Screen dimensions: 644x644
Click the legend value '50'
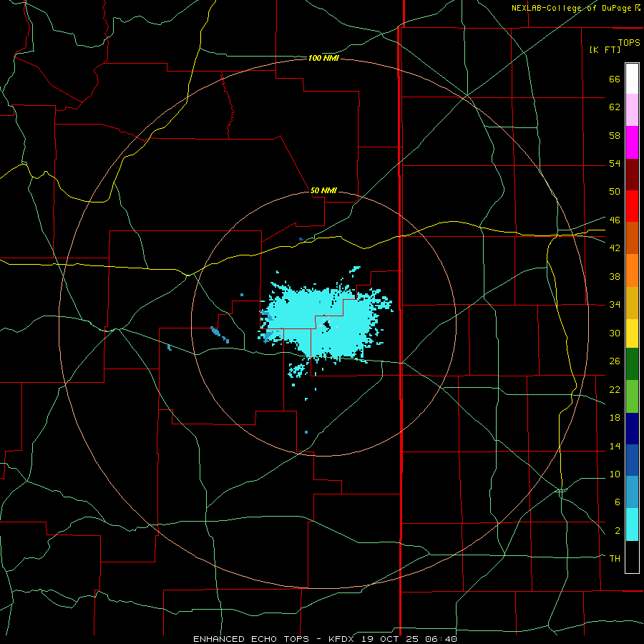coord(615,191)
